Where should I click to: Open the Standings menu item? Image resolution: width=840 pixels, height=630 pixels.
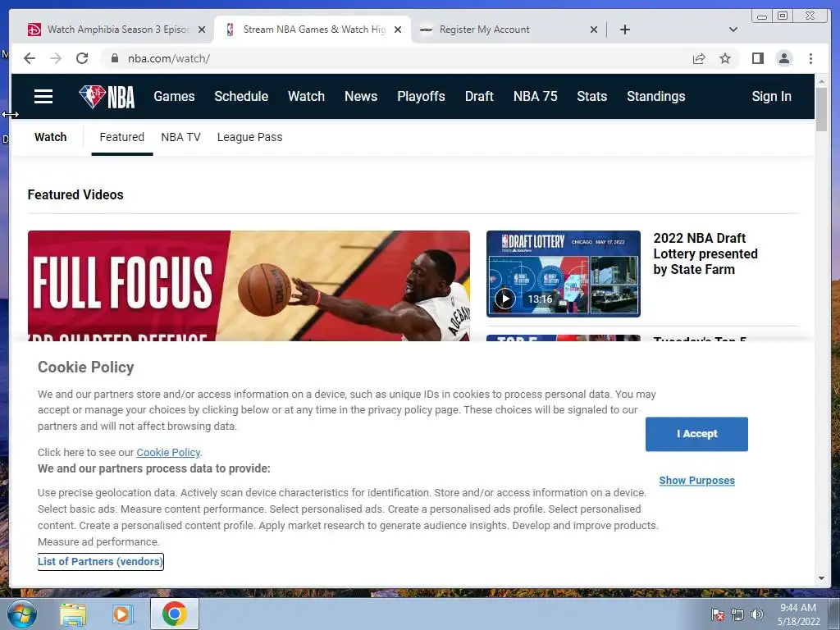pyautogui.click(x=655, y=97)
